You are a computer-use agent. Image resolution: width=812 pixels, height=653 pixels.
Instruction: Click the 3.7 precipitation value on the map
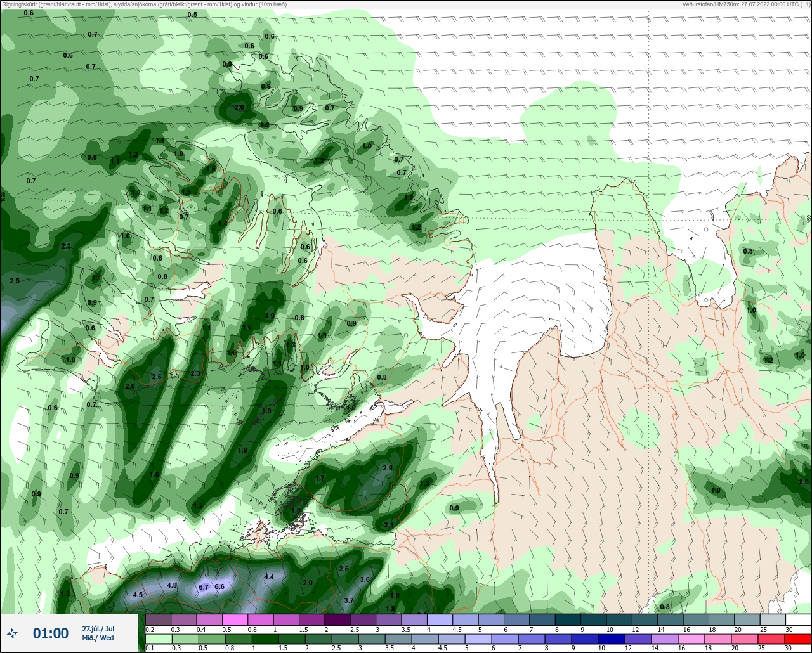click(349, 600)
